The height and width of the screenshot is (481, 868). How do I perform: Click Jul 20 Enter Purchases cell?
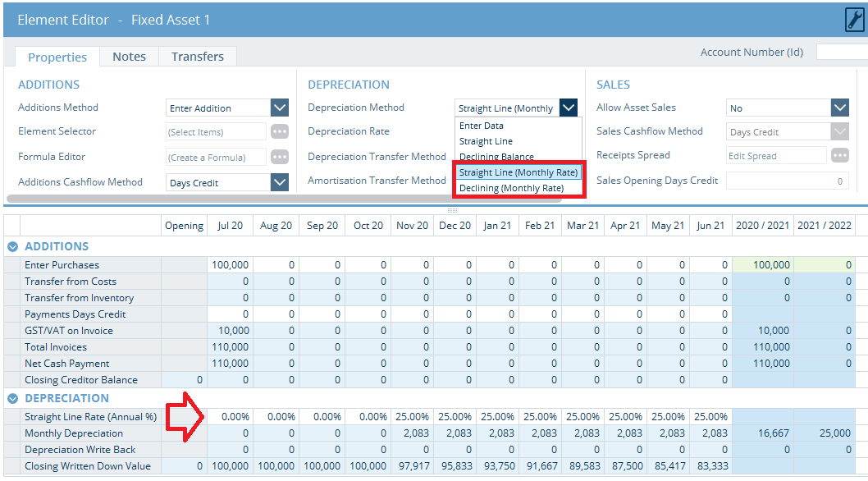(x=230, y=265)
